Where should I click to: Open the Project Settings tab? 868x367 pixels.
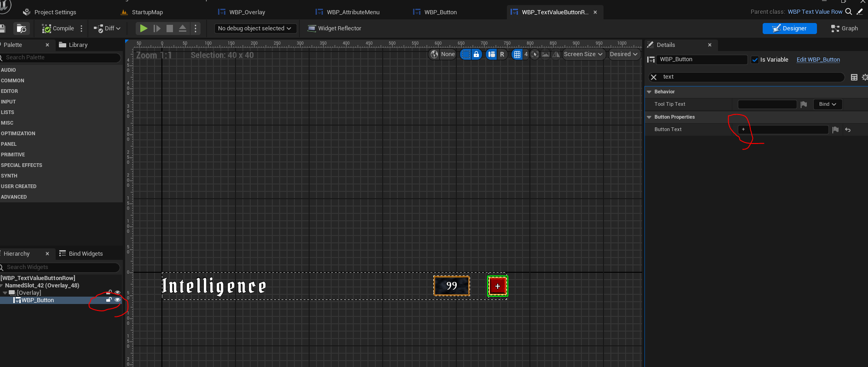coord(50,12)
